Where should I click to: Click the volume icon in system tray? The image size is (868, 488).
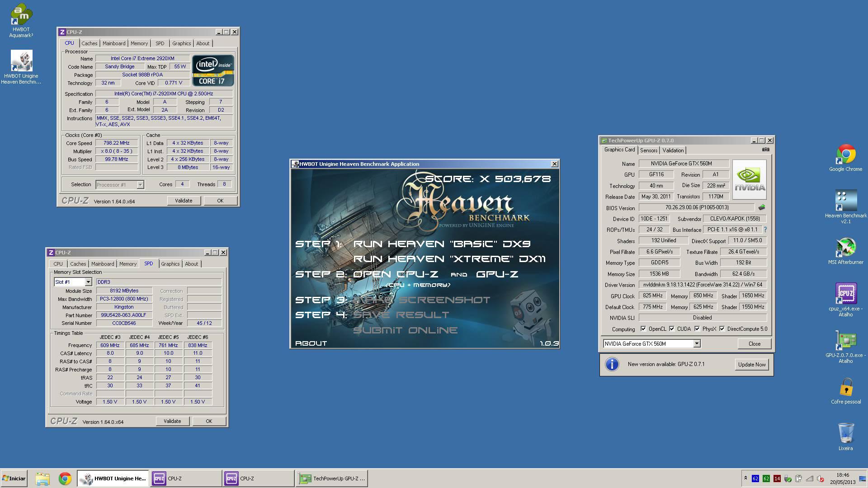point(820,479)
